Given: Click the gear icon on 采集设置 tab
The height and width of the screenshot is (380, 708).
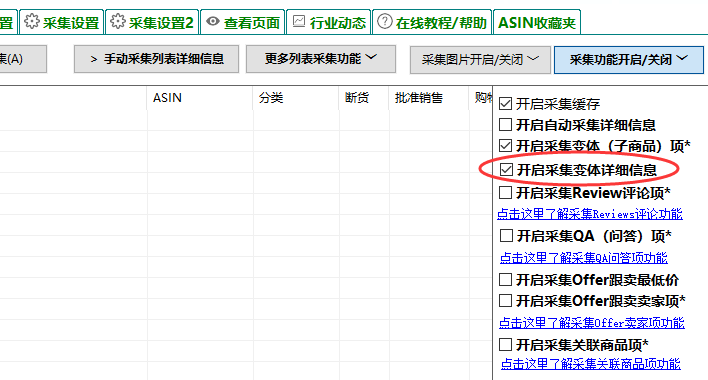Looking at the screenshot, I should (32, 21).
